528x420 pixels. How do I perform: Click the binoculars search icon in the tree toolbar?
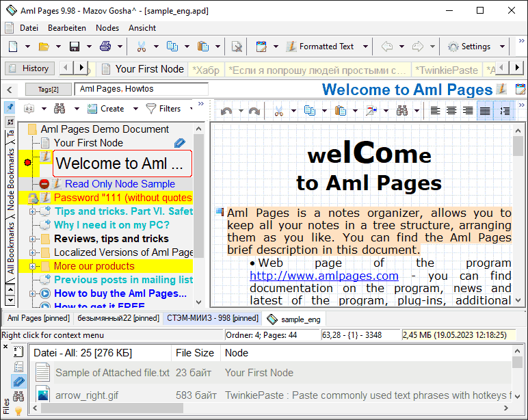(x=60, y=109)
